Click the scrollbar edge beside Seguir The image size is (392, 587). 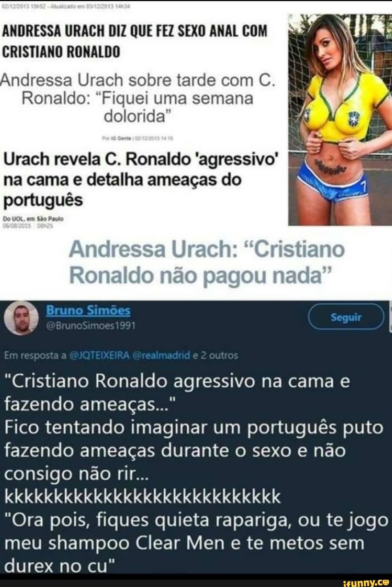[x=390, y=317]
